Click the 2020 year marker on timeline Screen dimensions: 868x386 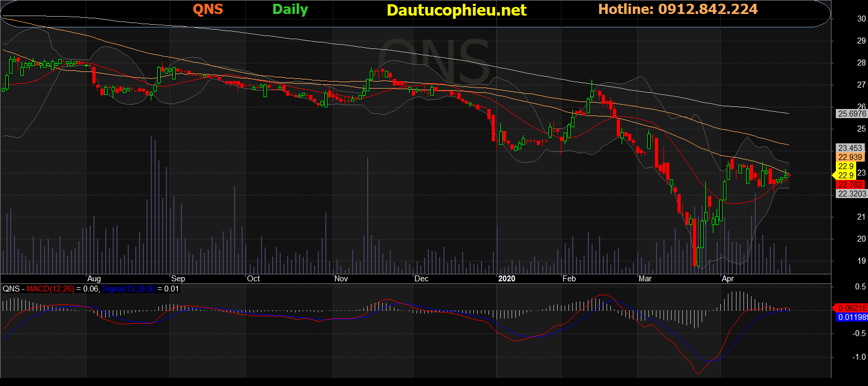tap(507, 279)
